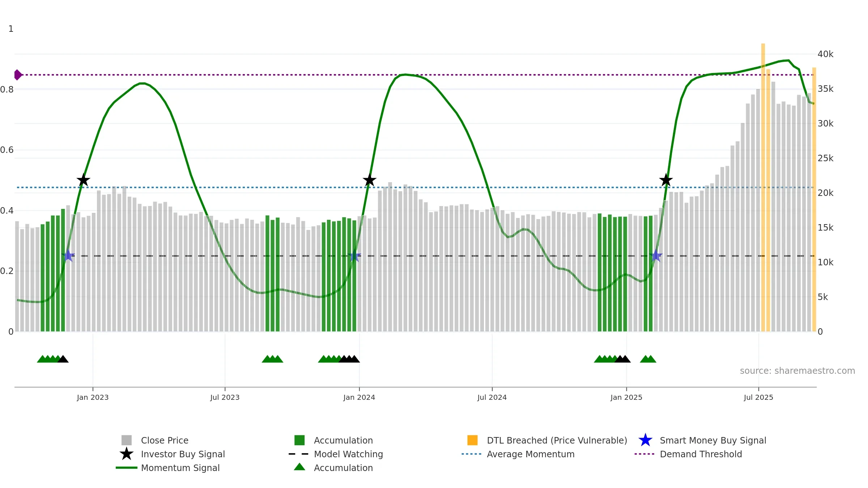Image resolution: width=868 pixels, height=488 pixels.
Task: Click the 35k right axis label
Action: (x=825, y=89)
